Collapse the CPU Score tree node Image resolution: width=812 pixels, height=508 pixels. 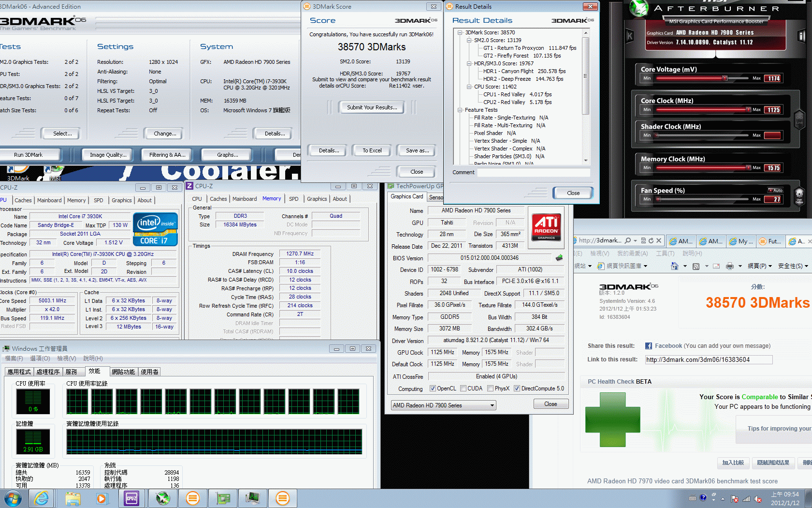pyautogui.click(x=469, y=87)
